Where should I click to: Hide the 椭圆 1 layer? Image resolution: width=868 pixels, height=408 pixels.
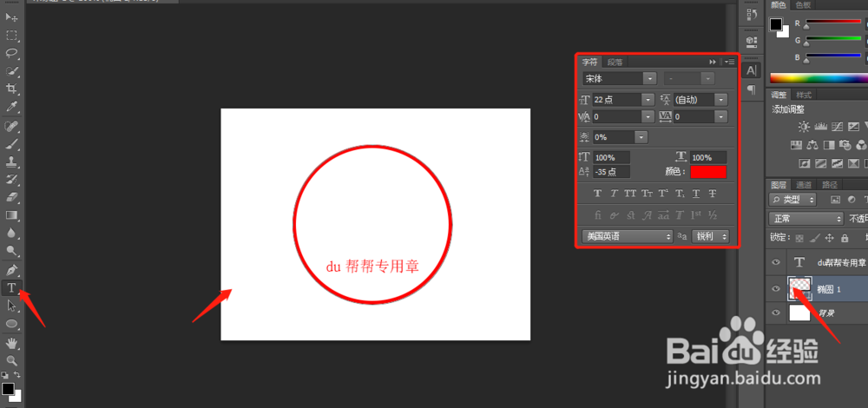coord(775,288)
